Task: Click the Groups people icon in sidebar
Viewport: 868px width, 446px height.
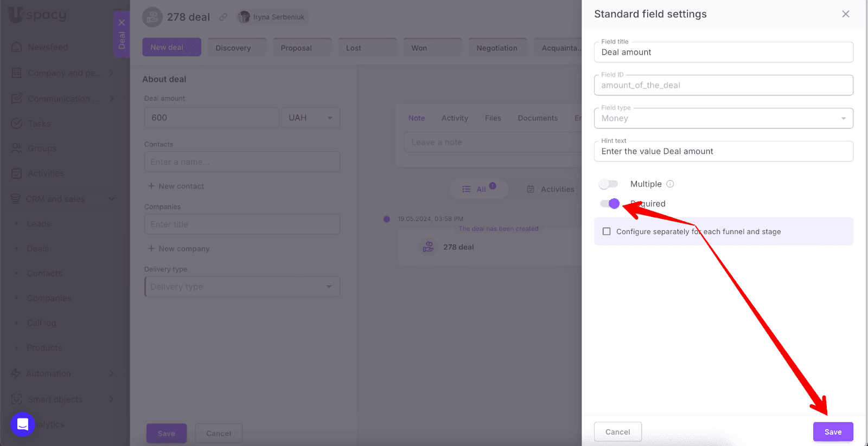Action: 17,148
